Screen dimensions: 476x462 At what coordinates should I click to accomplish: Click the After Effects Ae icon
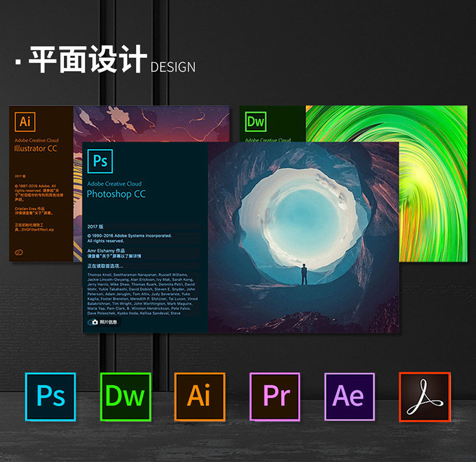(x=349, y=397)
